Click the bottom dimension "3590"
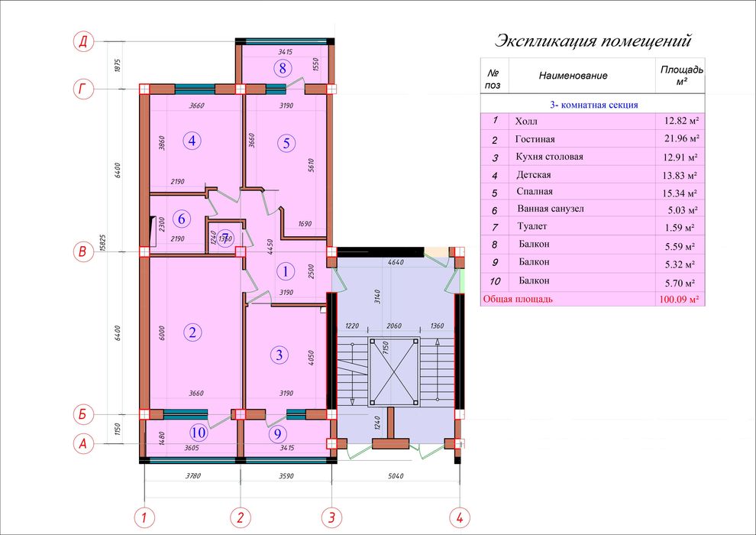This screenshot has height=535, width=756. click(x=286, y=475)
